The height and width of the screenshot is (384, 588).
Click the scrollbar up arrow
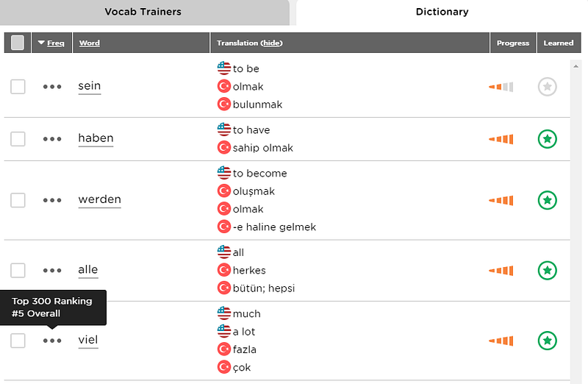(x=576, y=66)
